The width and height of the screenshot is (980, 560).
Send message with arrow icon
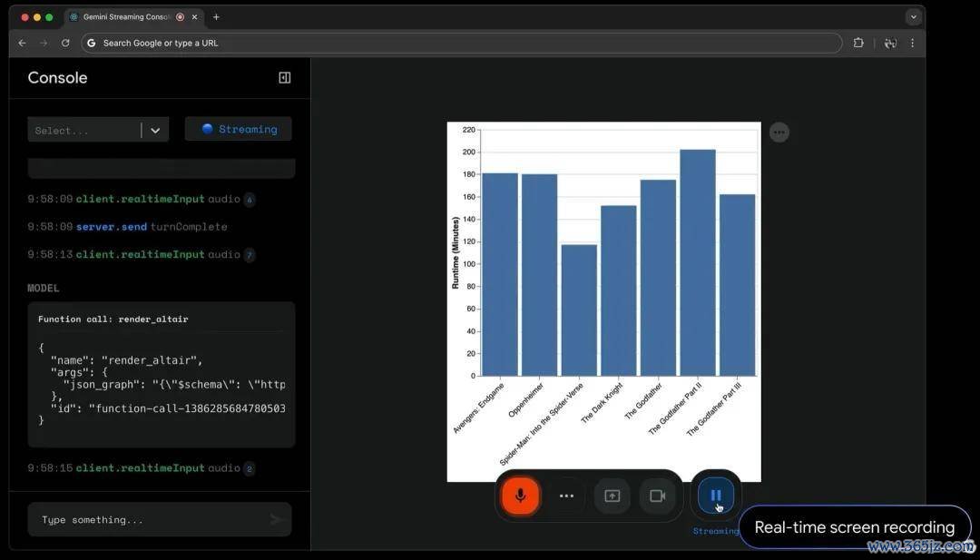(x=276, y=519)
